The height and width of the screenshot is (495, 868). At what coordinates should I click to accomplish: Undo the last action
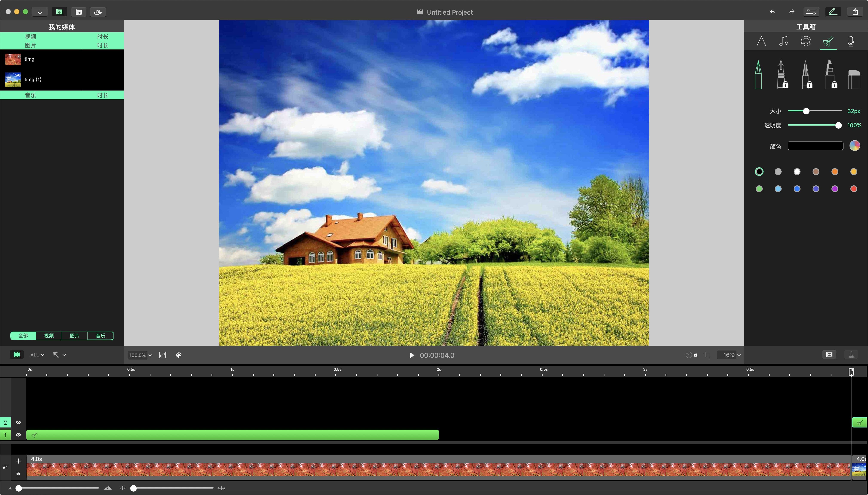(x=773, y=12)
